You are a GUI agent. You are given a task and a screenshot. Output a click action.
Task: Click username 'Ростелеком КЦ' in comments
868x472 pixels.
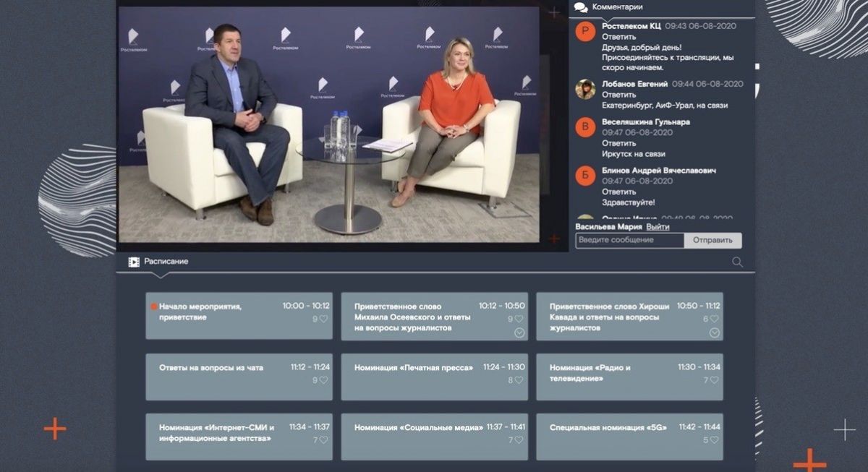pos(631,26)
